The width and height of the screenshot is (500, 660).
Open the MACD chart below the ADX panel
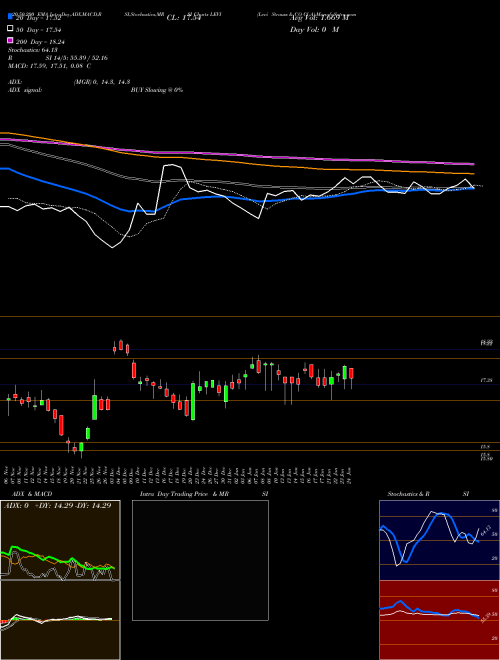coord(60,620)
